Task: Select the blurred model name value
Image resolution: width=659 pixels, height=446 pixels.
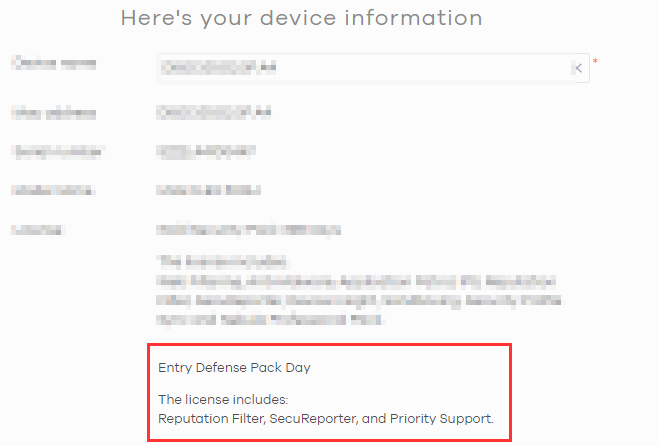Action: pyautogui.click(x=208, y=190)
